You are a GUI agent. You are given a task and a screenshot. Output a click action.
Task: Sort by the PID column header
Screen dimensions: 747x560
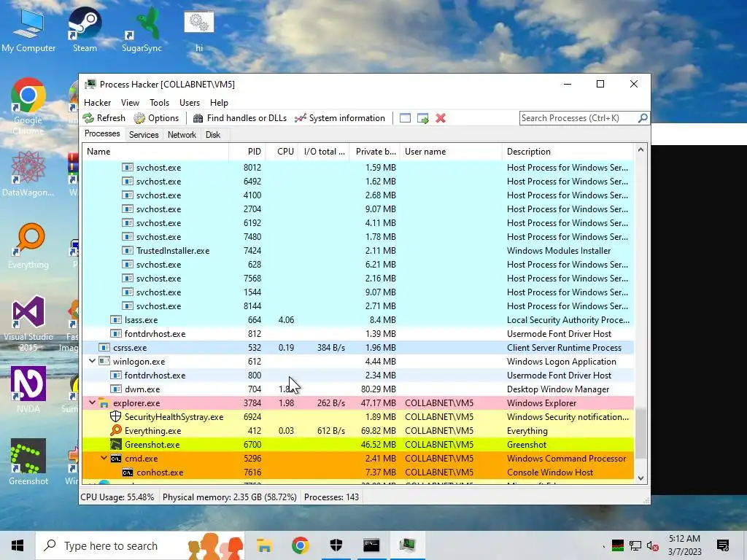pos(247,152)
